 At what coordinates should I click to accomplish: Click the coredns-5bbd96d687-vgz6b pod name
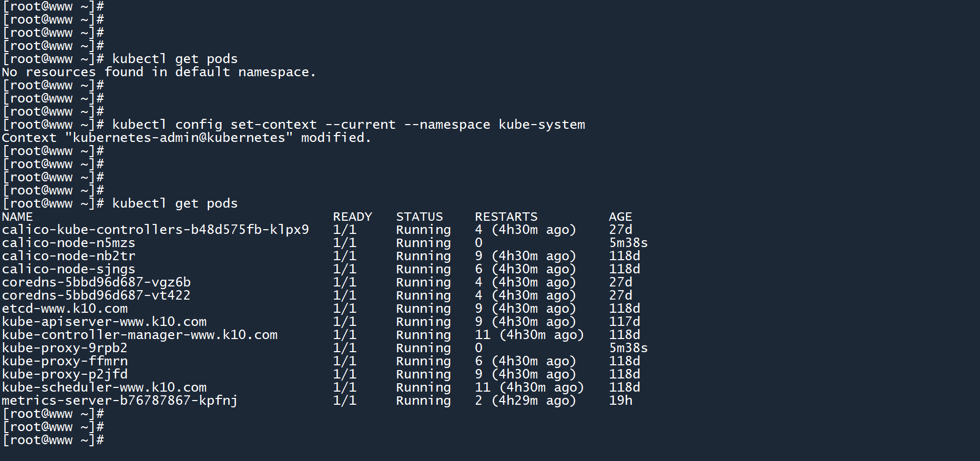pyautogui.click(x=96, y=282)
